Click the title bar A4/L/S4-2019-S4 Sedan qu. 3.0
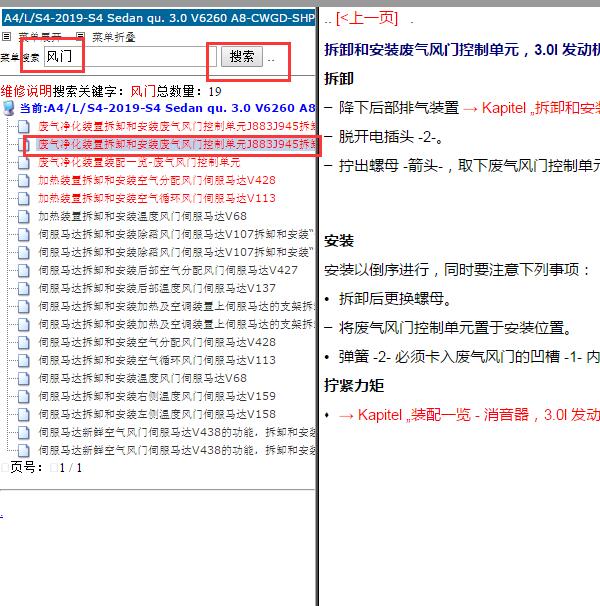Screen dimensions: 600x606 point(159,18)
